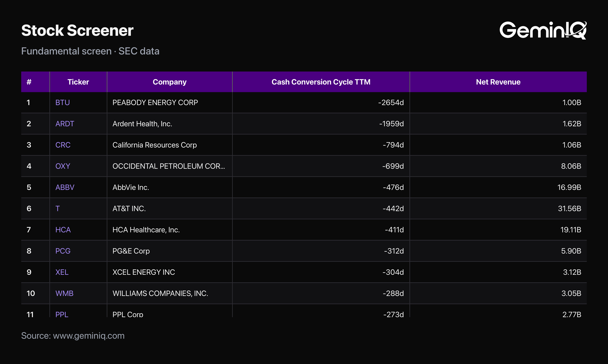
Task: Click the 16.99B net revenue value
Action: tap(569, 187)
